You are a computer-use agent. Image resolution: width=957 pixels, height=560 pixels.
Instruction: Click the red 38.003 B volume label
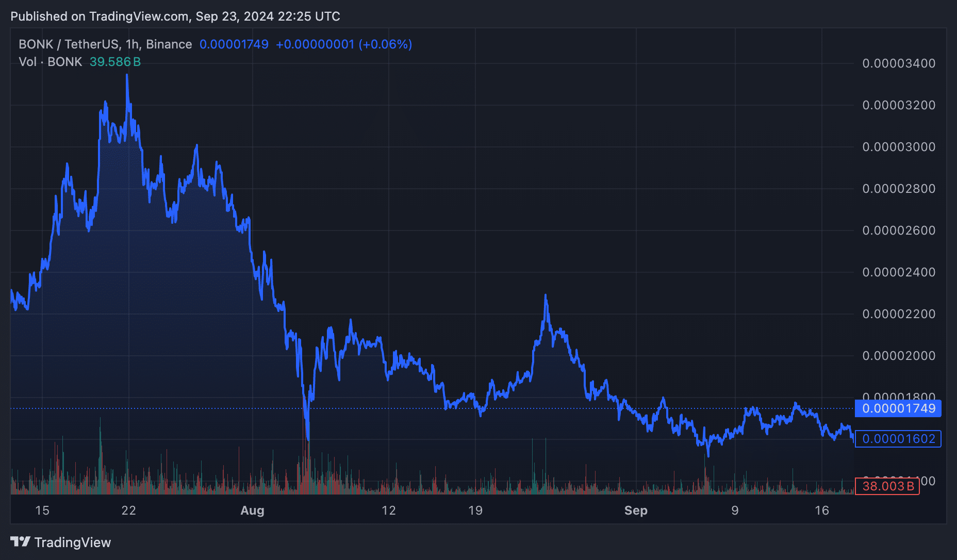point(887,486)
